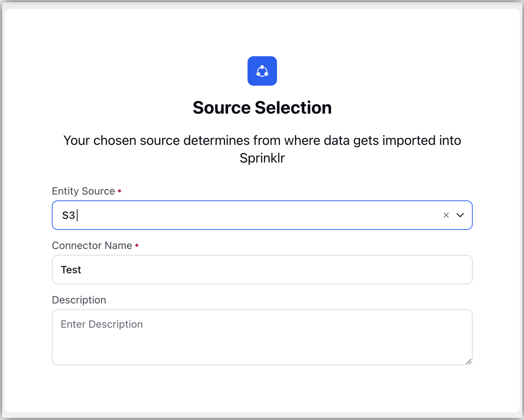Click the Connector Name field containing Test
Viewport: 524px width, 420px height.
[x=262, y=270]
